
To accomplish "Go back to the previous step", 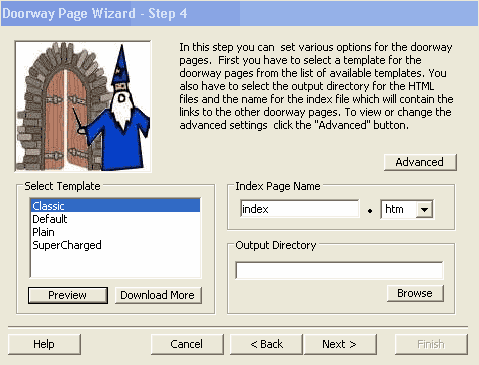I will click(x=266, y=344).
